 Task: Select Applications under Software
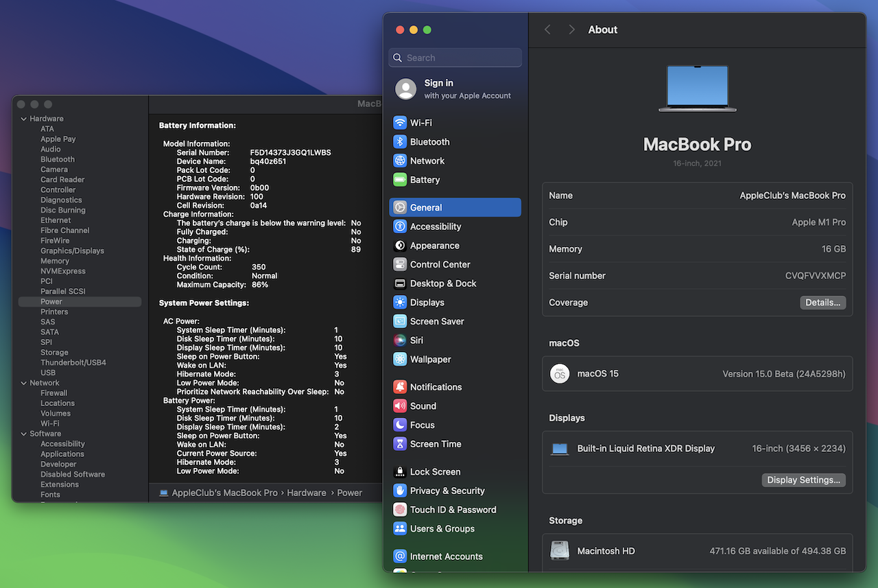[62, 454]
